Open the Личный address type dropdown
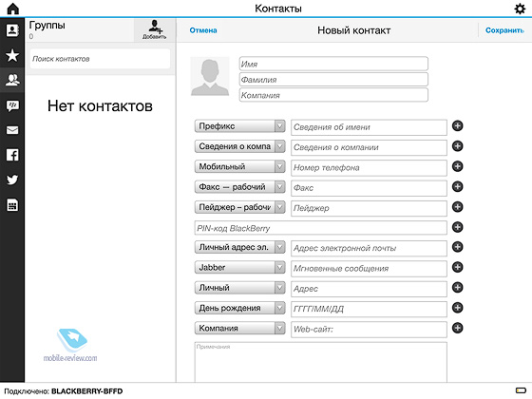The image size is (532, 399). (239, 288)
